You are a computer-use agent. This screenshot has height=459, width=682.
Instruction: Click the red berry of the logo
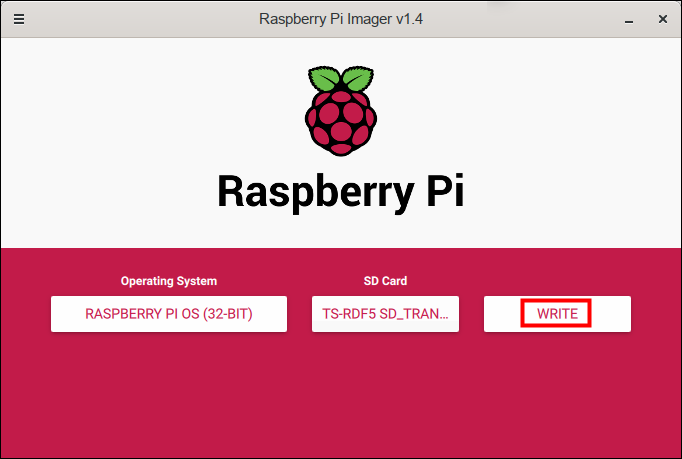tap(340, 125)
